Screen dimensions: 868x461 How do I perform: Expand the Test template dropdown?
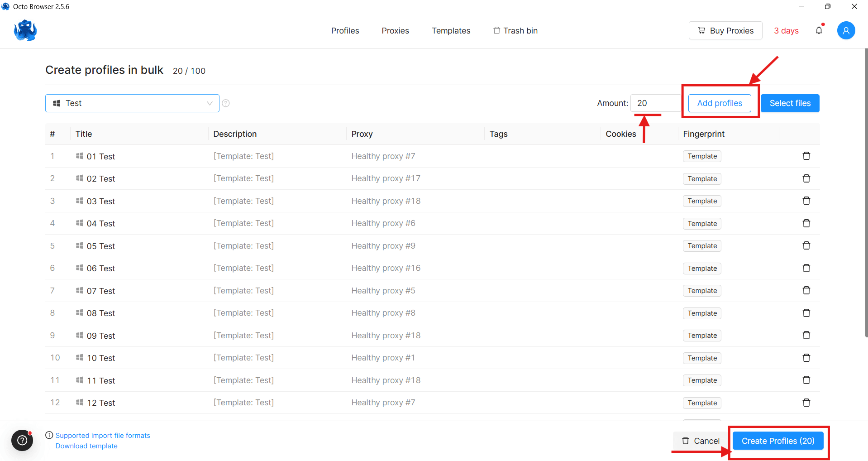pyautogui.click(x=132, y=103)
